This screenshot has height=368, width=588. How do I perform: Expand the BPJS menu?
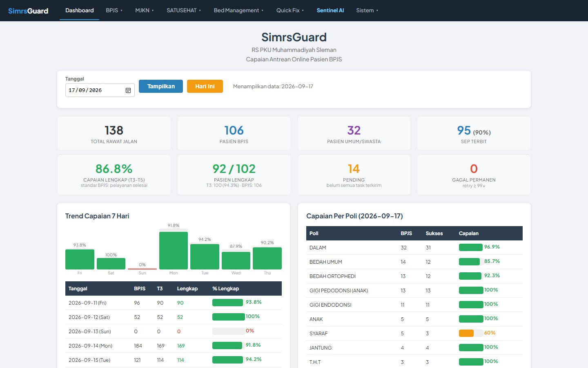point(114,10)
